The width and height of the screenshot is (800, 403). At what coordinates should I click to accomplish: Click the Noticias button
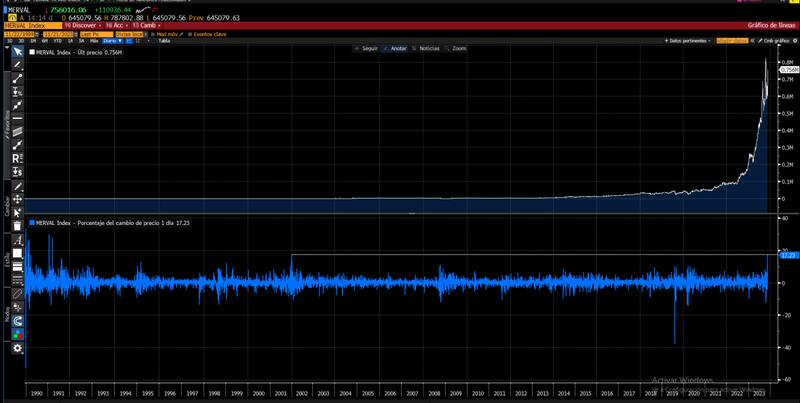(427, 48)
